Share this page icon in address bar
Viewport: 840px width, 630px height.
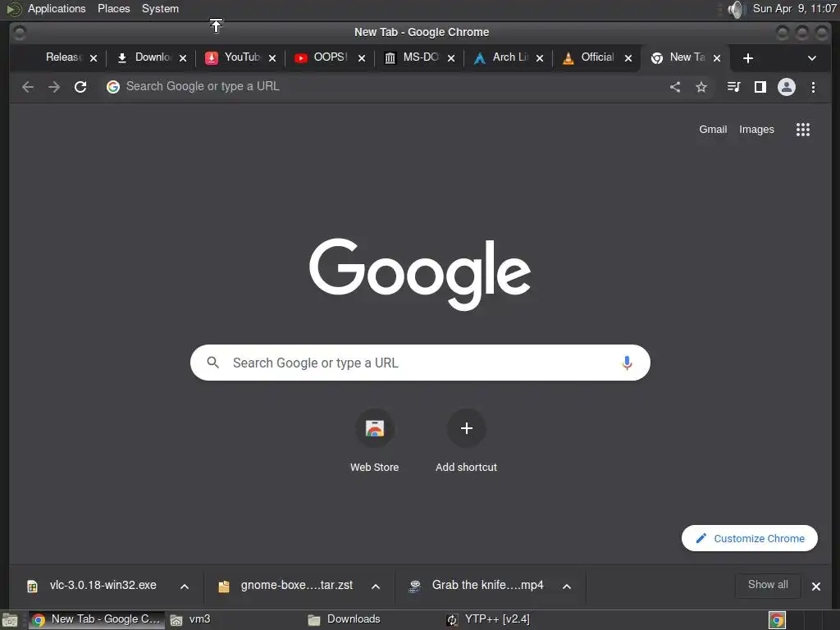click(675, 87)
